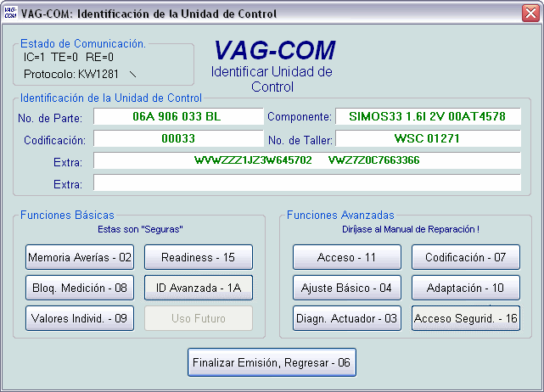Open Codificación - 07 function
Screen dimensions: 544x392
[x=466, y=257]
